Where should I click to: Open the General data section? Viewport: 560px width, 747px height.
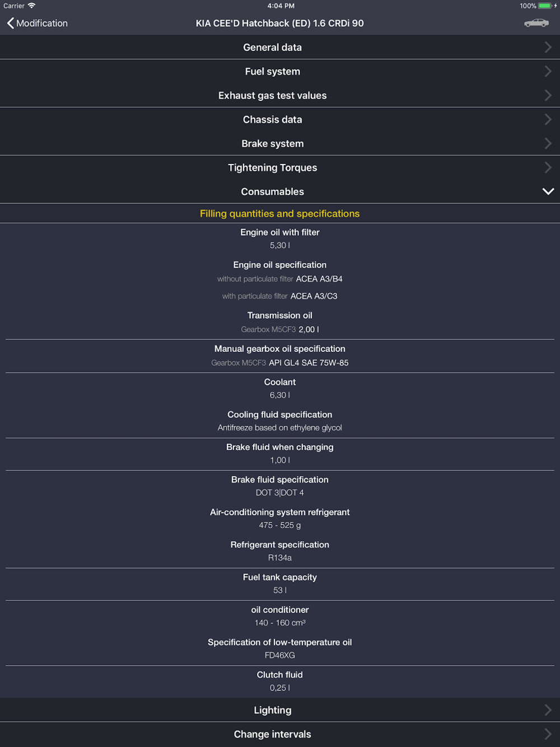(280, 47)
